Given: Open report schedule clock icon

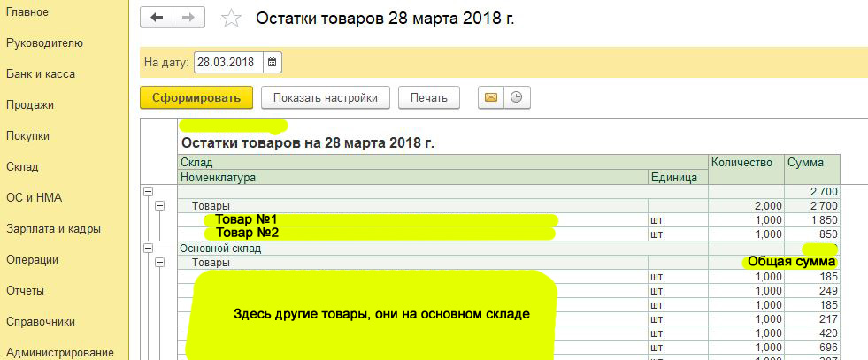Looking at the screenshot, I should pos(517,98).
